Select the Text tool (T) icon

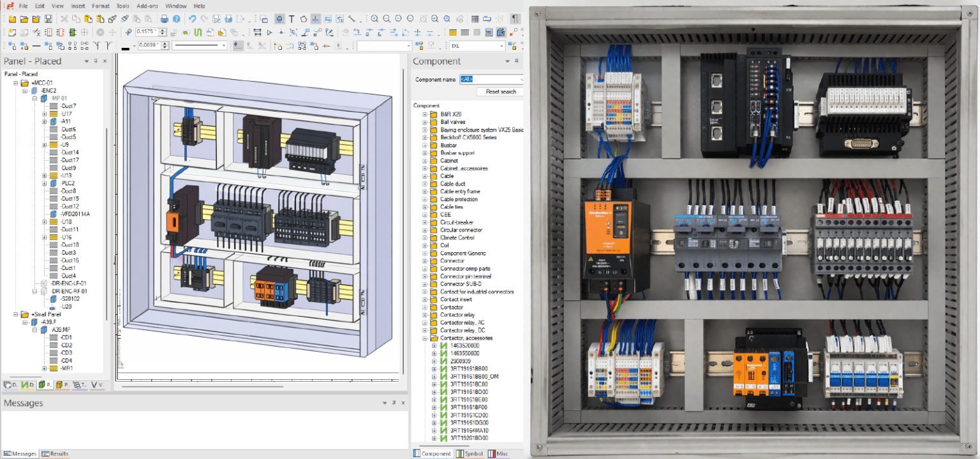tap(292, 19)
